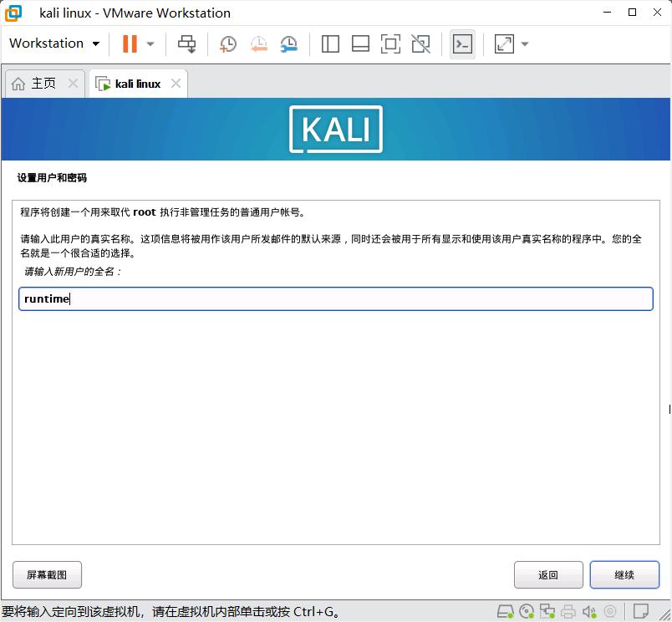Screen dimensions: 672x622
Task: Switch to Unity mode
Action: [421, 43]
